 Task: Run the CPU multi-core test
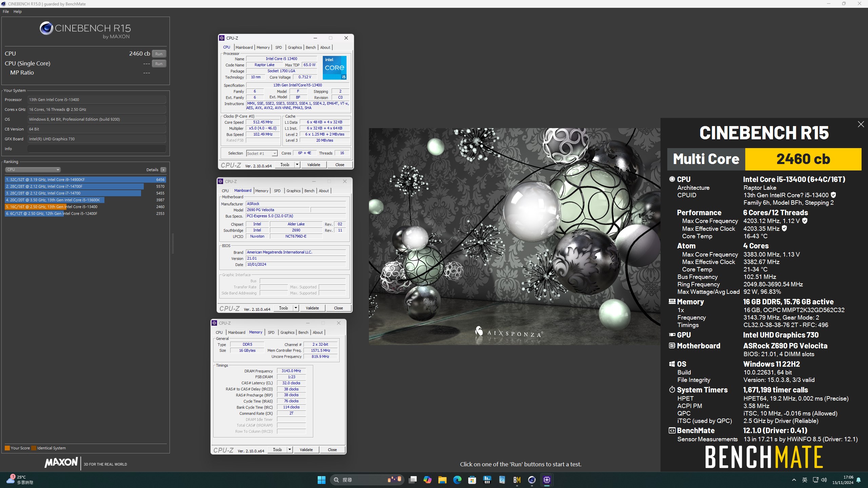tap(159, 54)
